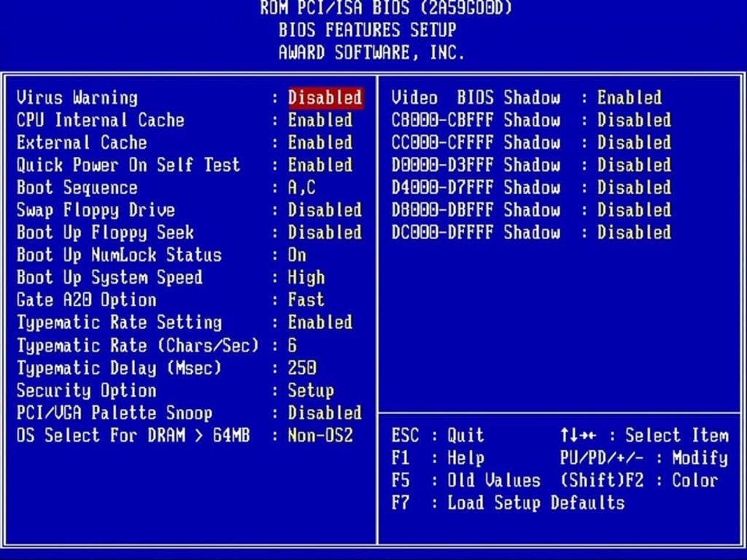Image resolution: width=747 pixels, height=560 pixels.
Task: Toggle Boot Up Floppy Seek value
Action: click(x=325, y=233)
